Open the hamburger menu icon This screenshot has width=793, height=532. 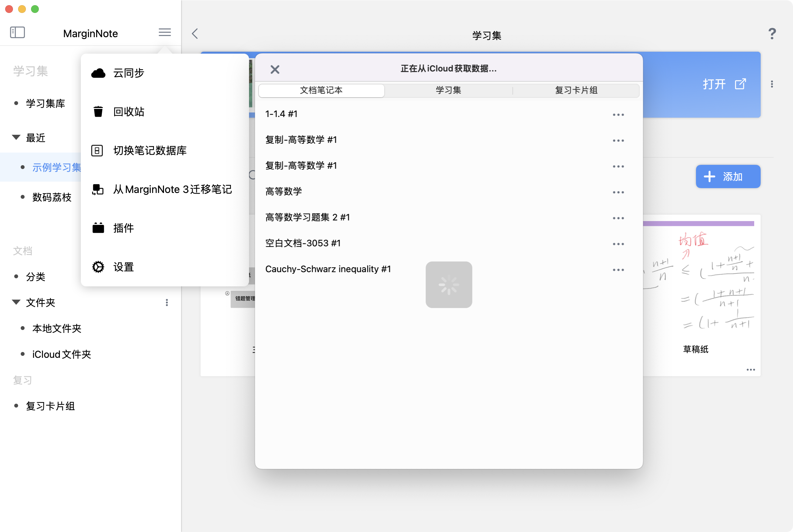point(165,33)
